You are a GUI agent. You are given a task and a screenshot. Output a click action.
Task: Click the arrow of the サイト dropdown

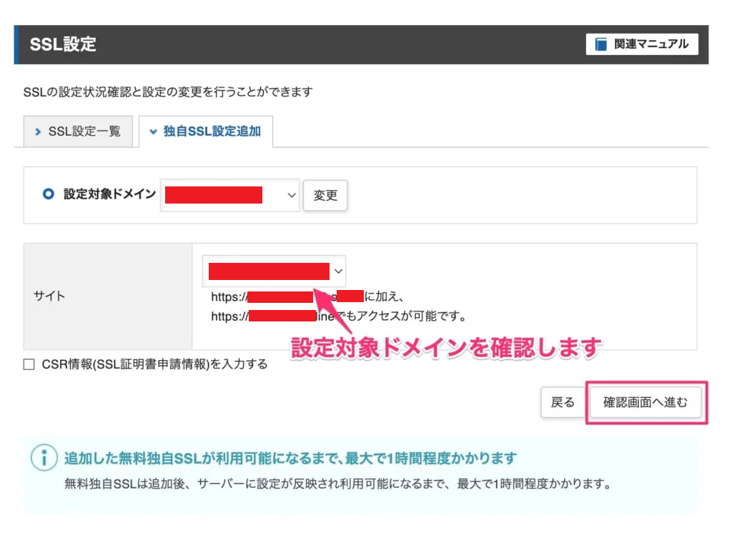[339, 271]
